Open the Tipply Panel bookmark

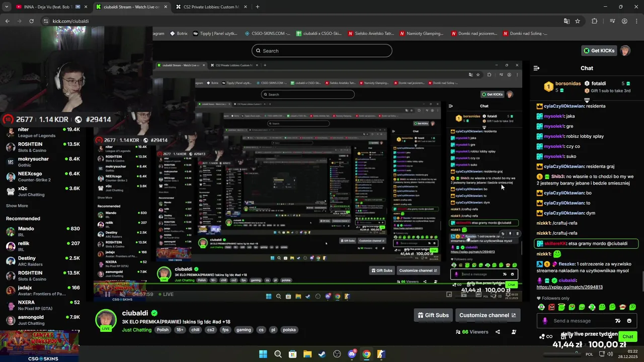(x=215, y=33)
